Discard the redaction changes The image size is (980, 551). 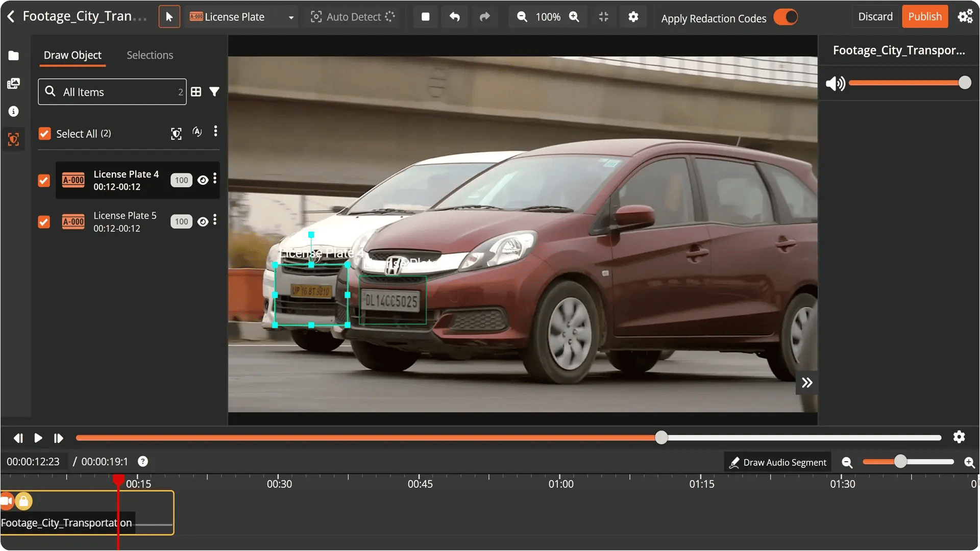click(875, 16)
